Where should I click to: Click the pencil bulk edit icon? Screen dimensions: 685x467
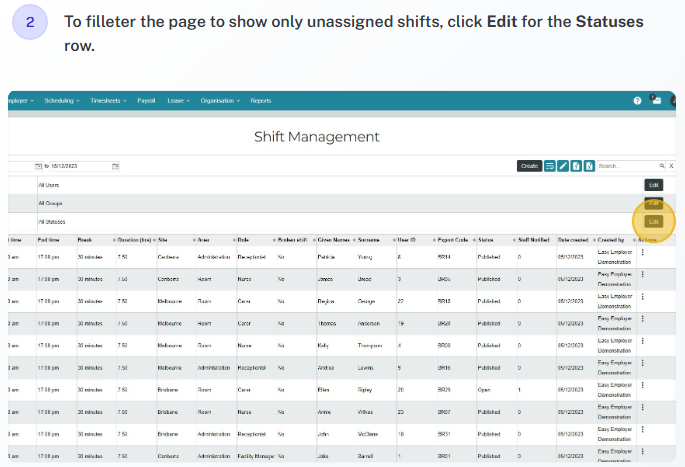click(x=563, y=166)
